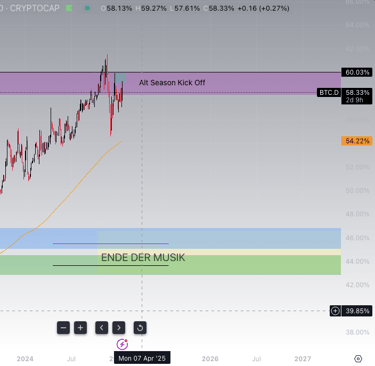Select the 60.03% price label
Image resolution: width=375 pixels, height=366 pixels.
[357, 72]
